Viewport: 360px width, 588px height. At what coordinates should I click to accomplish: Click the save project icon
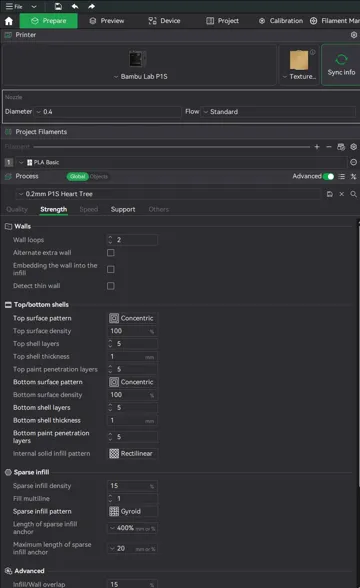[58, 6]
